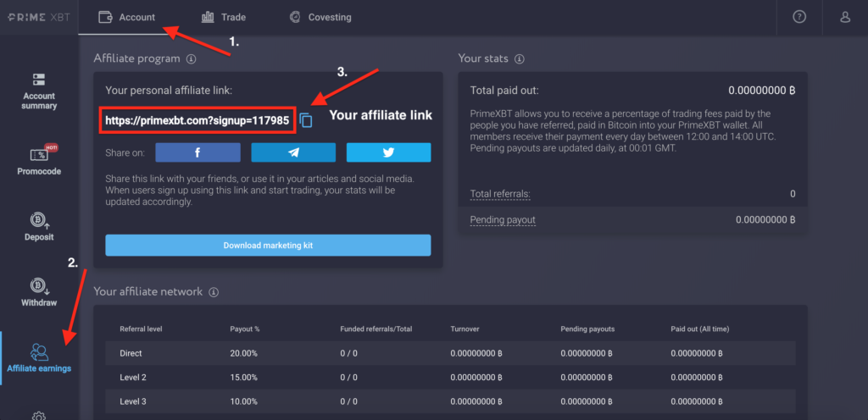Click the Direct referral level row

coord(450,353)
